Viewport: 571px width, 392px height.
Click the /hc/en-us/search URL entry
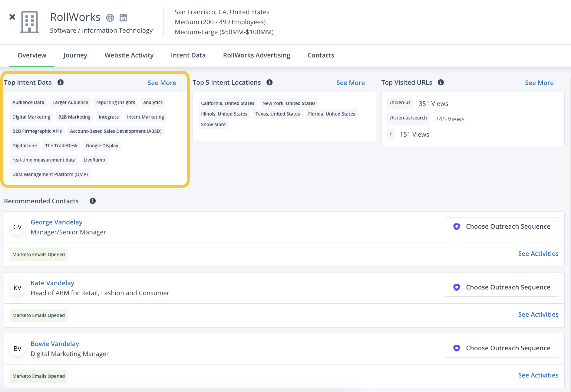[408, 118]
